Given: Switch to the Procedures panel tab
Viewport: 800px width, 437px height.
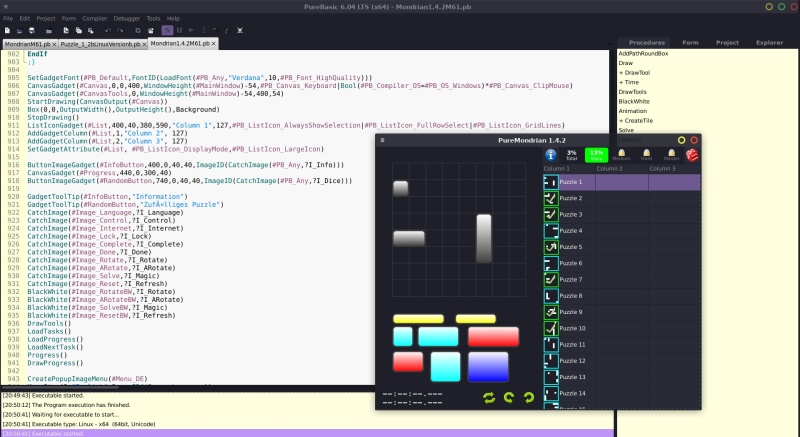Looking at the screenshot, I should tap(646, 43).
